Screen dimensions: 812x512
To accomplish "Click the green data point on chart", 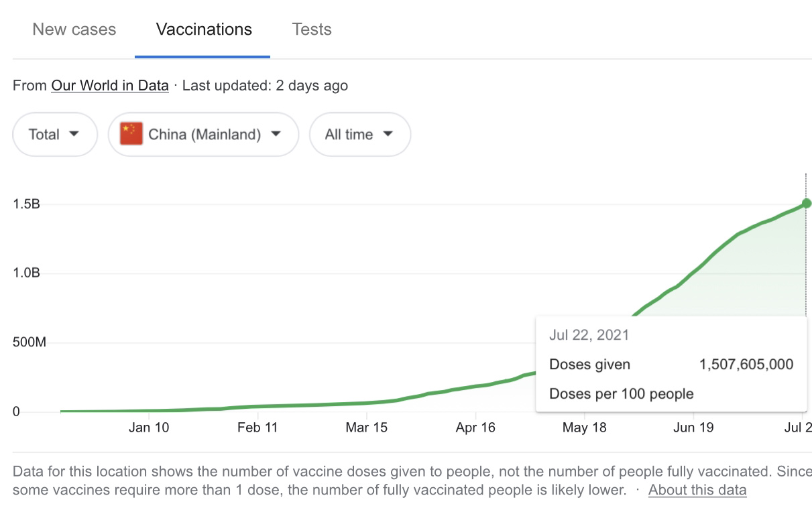I will (807, 203).
